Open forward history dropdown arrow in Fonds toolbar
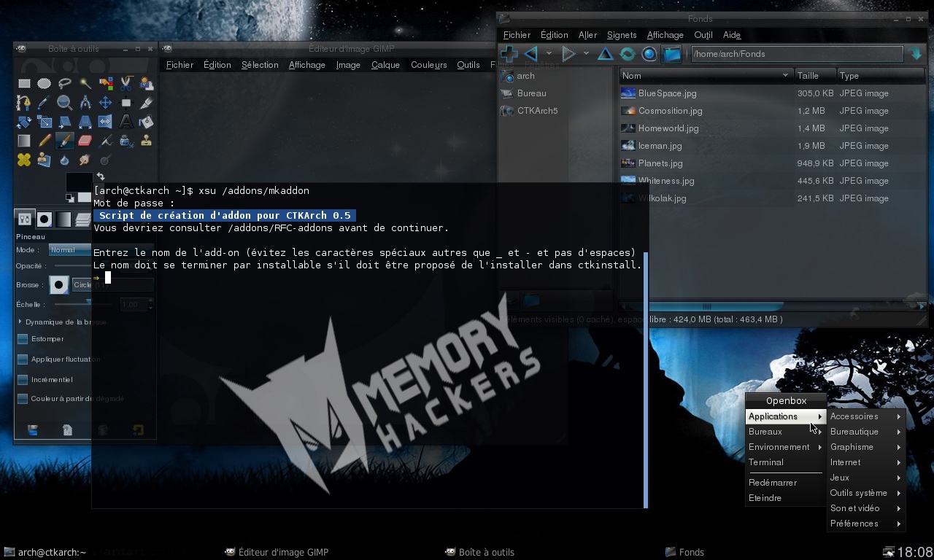The height and width of the screenshot is (560, 934). tap(586, 54)
